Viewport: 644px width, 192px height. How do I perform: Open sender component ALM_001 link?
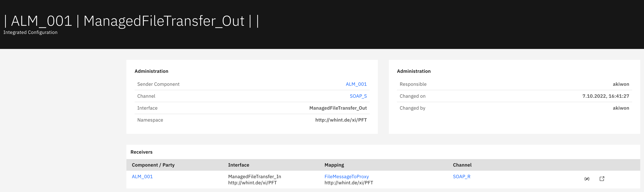(356, 84)
